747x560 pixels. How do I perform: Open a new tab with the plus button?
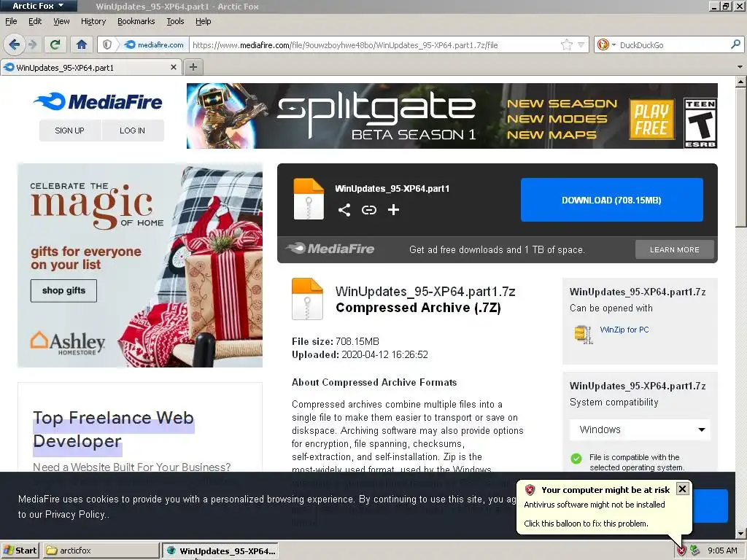click(x=193, y=67)
